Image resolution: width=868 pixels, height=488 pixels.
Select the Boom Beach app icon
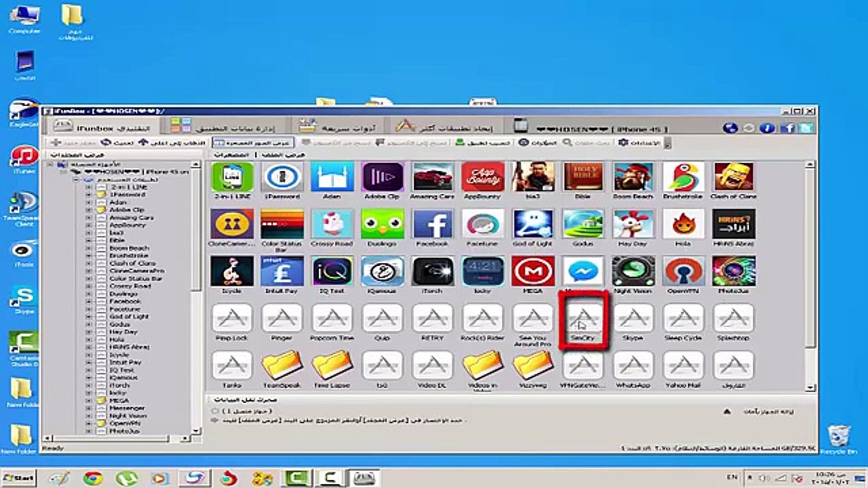(x=633, y=177)
